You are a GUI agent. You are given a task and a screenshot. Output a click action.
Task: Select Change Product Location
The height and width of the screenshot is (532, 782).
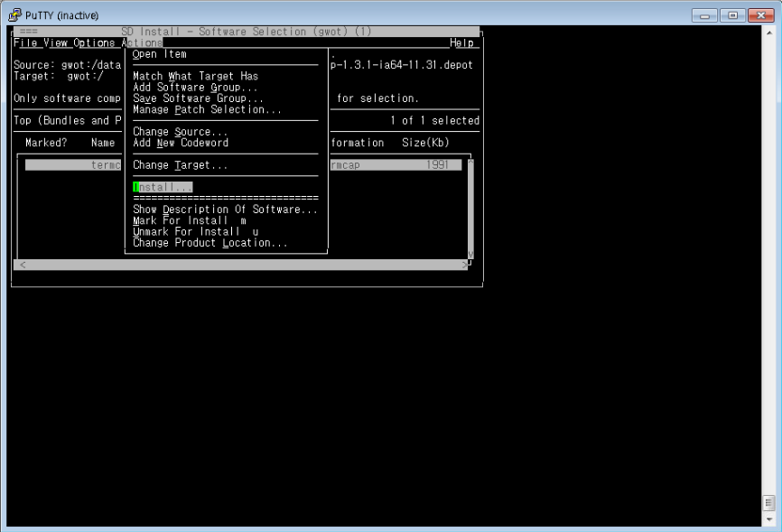[209, 243]
